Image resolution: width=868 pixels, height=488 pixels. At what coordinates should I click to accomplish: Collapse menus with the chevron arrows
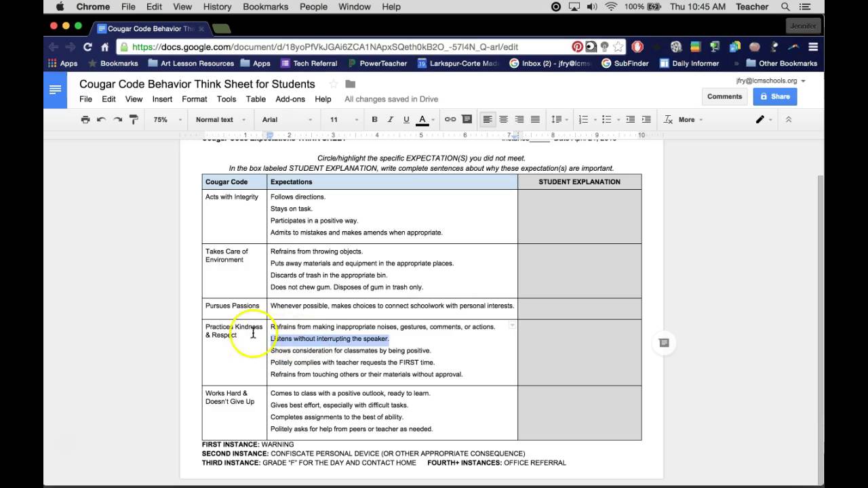pos(788,119)
